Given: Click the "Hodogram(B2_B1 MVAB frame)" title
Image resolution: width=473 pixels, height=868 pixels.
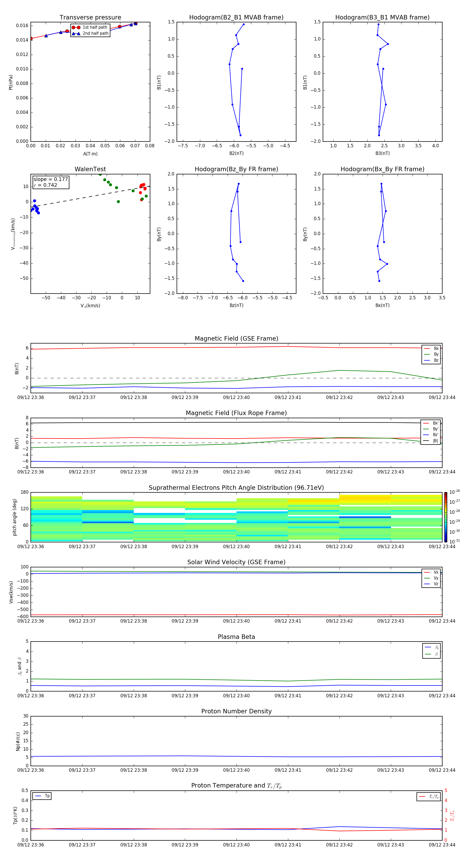Looking at the screenshot, I should coord(236,18).
